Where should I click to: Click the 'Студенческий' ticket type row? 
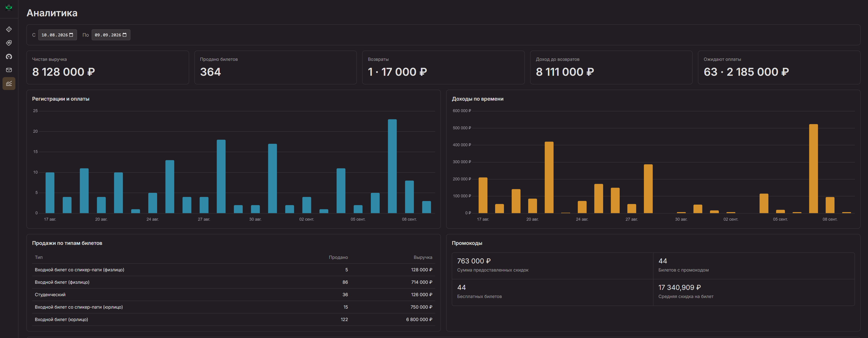(233, 295)
